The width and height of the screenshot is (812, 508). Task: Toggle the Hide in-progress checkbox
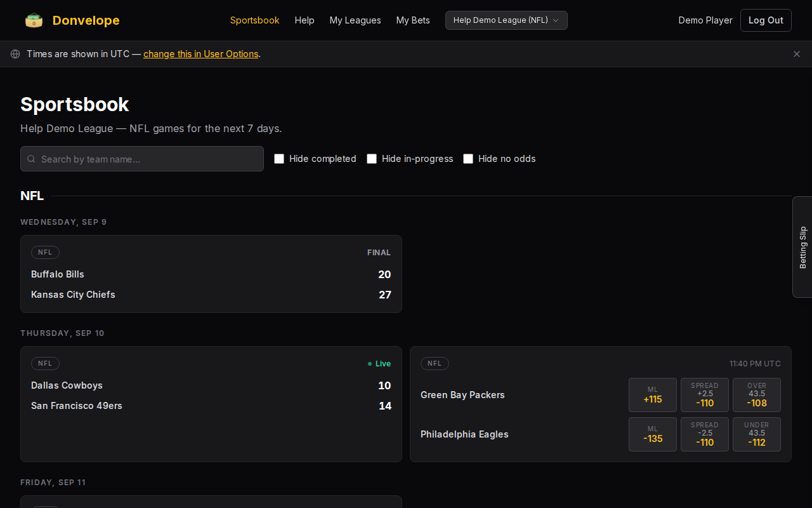point(372,159)
